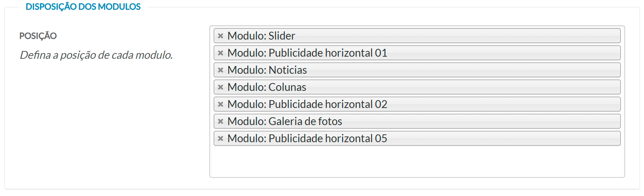
Task: Delete the Noticias module
Action: [220, 70]
